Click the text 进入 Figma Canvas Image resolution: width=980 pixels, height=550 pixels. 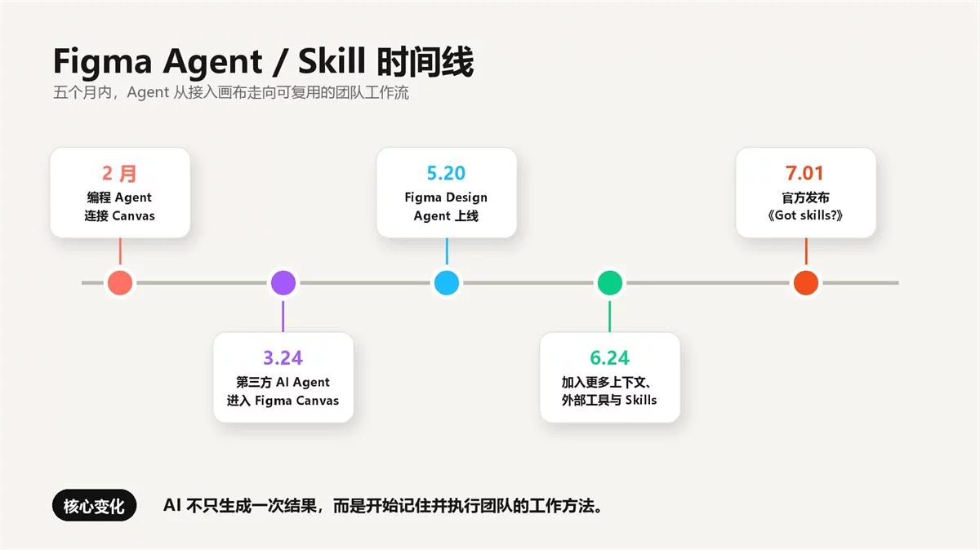283,401
